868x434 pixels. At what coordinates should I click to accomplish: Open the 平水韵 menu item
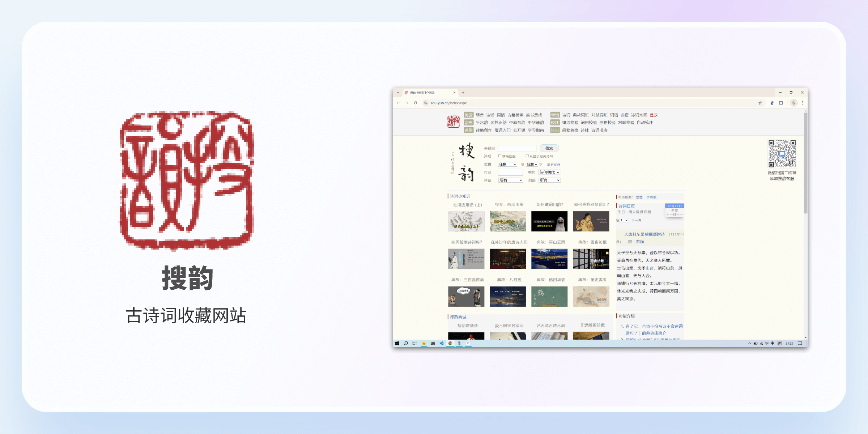point(482,123)
